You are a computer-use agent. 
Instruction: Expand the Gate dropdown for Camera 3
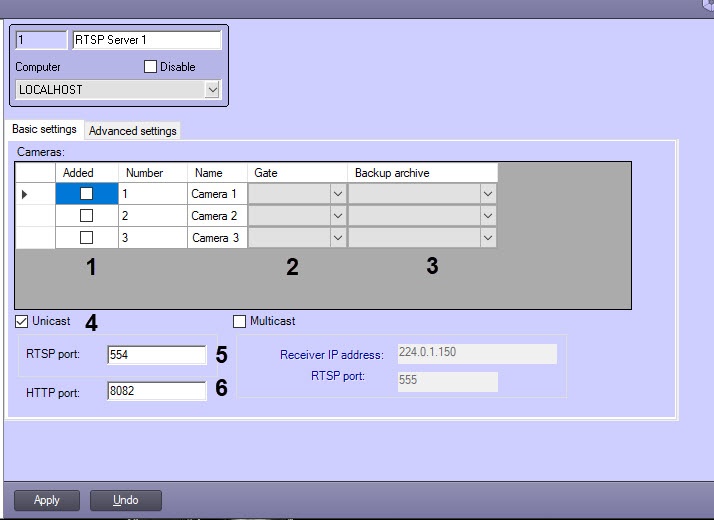(337, 238)
